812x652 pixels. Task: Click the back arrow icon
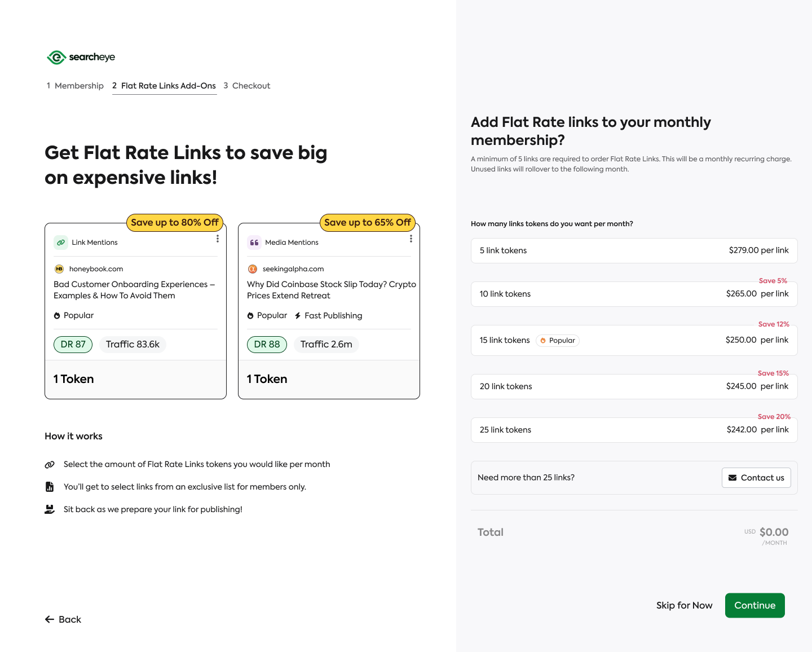click(x=50, y=619)
